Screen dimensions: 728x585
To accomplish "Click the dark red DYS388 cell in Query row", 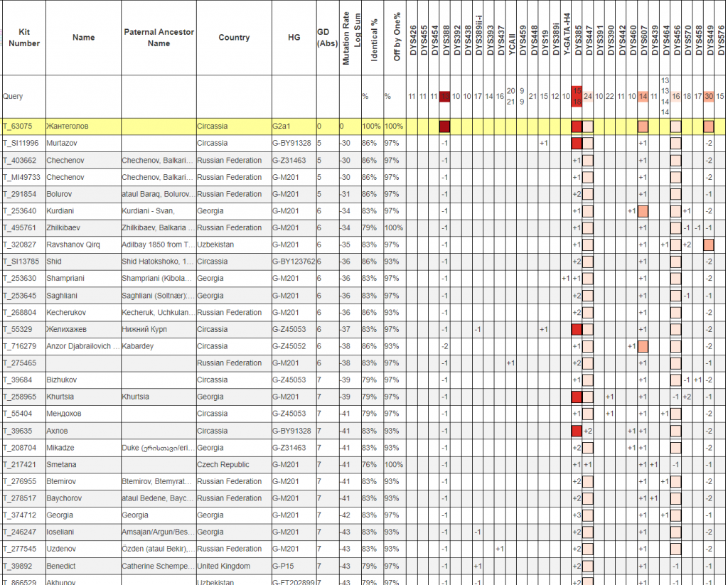I will click(445, 97).
